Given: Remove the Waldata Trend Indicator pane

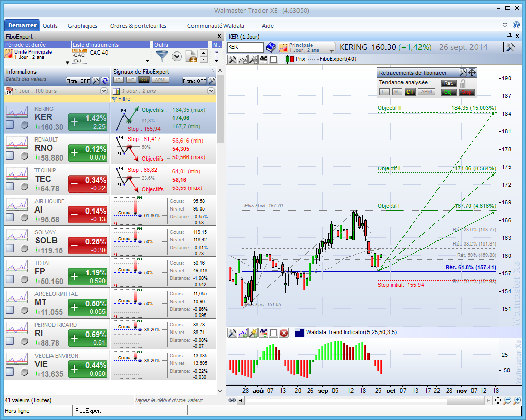Looking at the screenshot, I should (284, 333).
